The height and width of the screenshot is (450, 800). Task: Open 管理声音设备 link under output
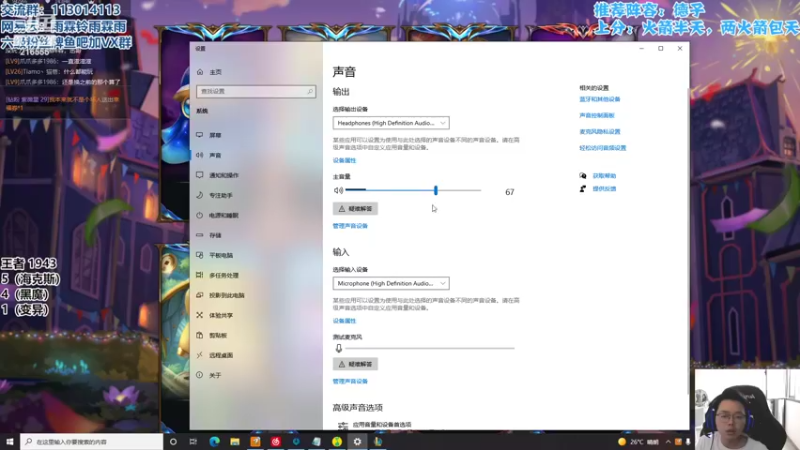350,226
